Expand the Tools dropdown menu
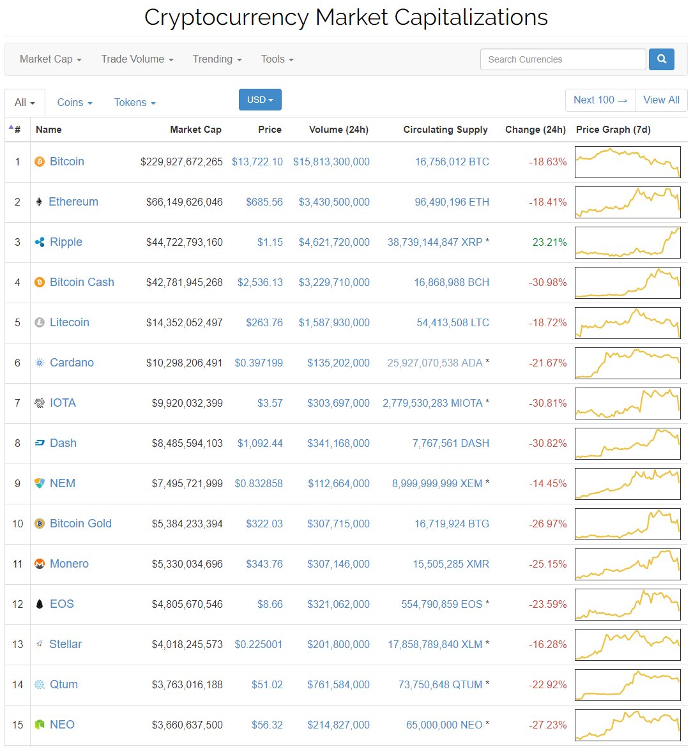 point(277,59)
